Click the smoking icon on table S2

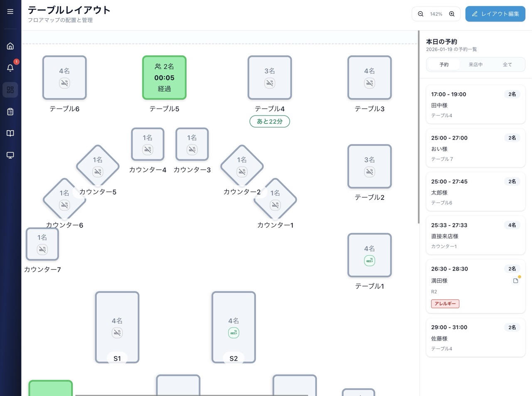click(233, 332)
